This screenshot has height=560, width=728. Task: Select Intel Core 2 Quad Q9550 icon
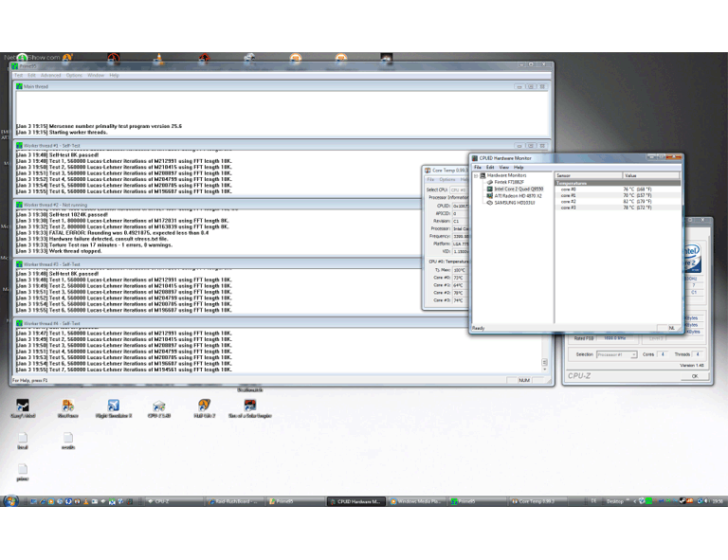(489, 189)
